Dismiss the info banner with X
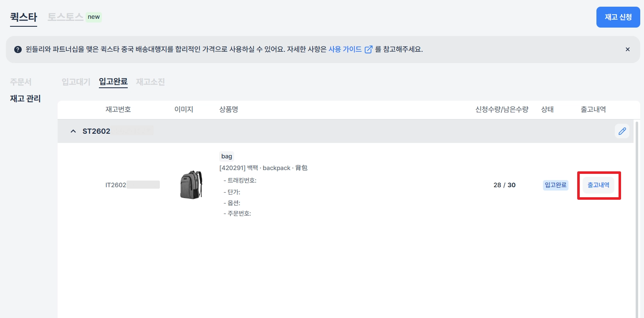The height and width of the screenshot is (318, 644). coord(627,49)
